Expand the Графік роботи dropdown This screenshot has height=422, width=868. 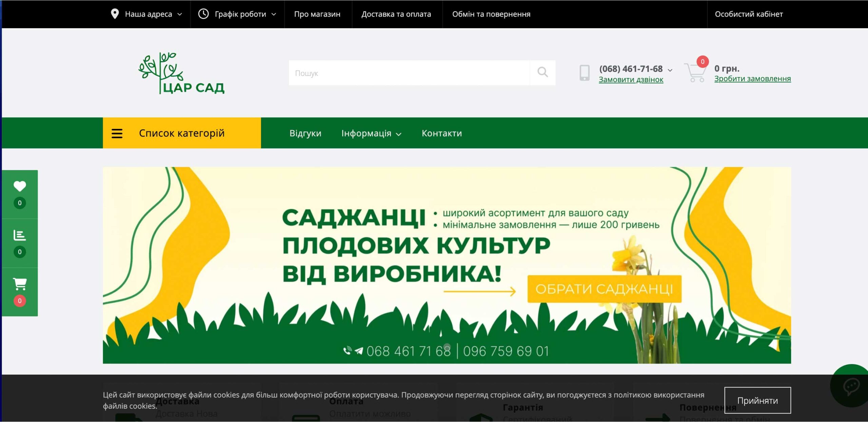237,14
